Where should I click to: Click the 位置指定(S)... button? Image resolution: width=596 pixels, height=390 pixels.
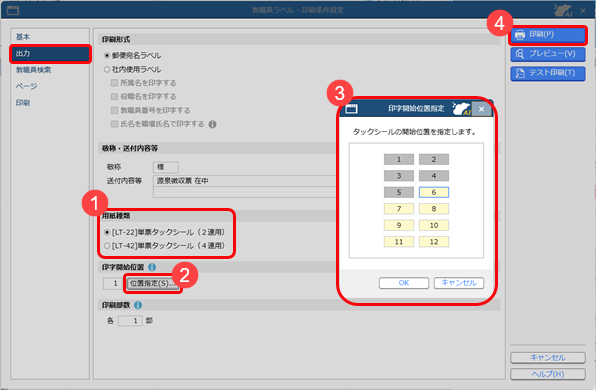coord(153,284)
